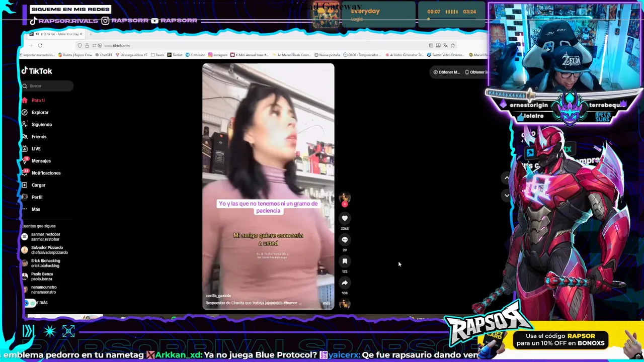
Task: Click the tracking shield icon
Action: click(79, 45)
